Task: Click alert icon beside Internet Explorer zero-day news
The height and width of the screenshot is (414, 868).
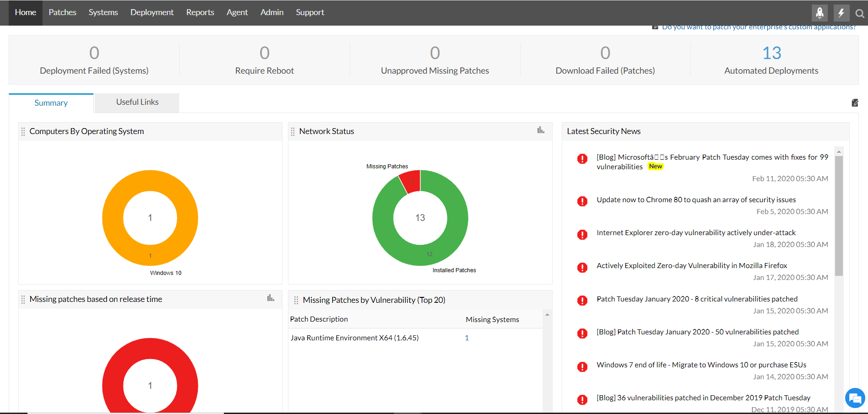Action: pyautogui.click(x=582, y=235)
